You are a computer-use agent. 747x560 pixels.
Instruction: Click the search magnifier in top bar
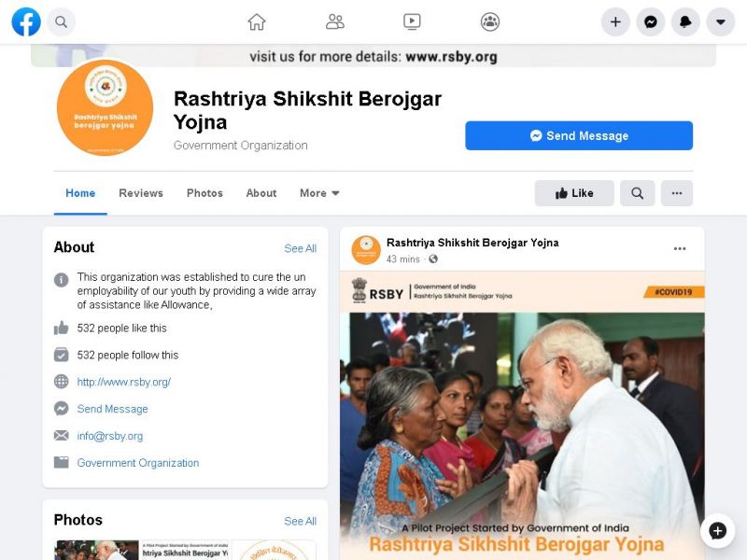coord(61,21)
